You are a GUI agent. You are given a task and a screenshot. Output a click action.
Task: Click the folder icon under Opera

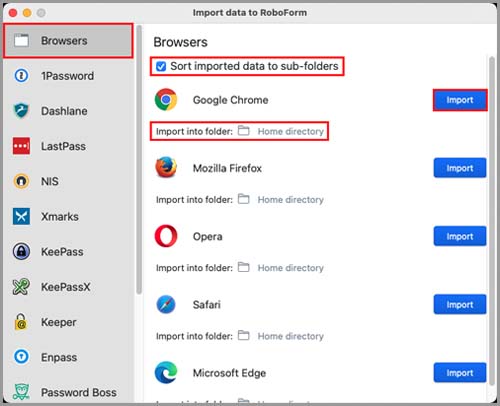click(x=243, y=267)
